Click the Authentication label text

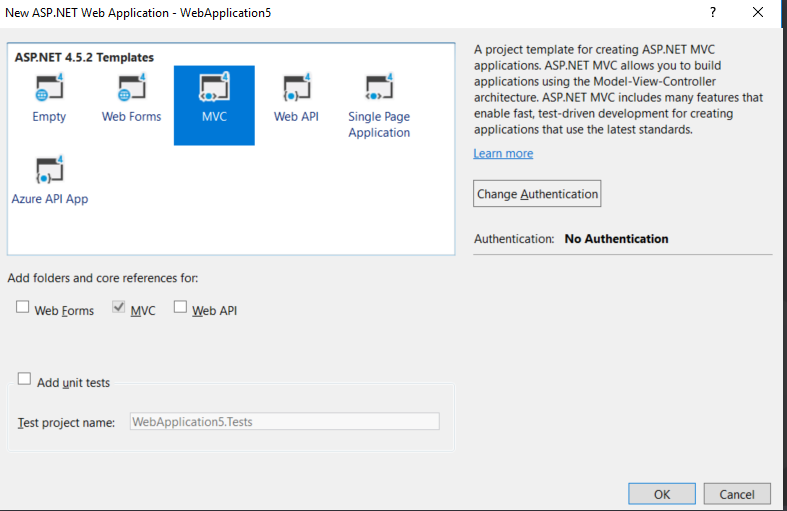pyautogui.click(x=514, y=239)
